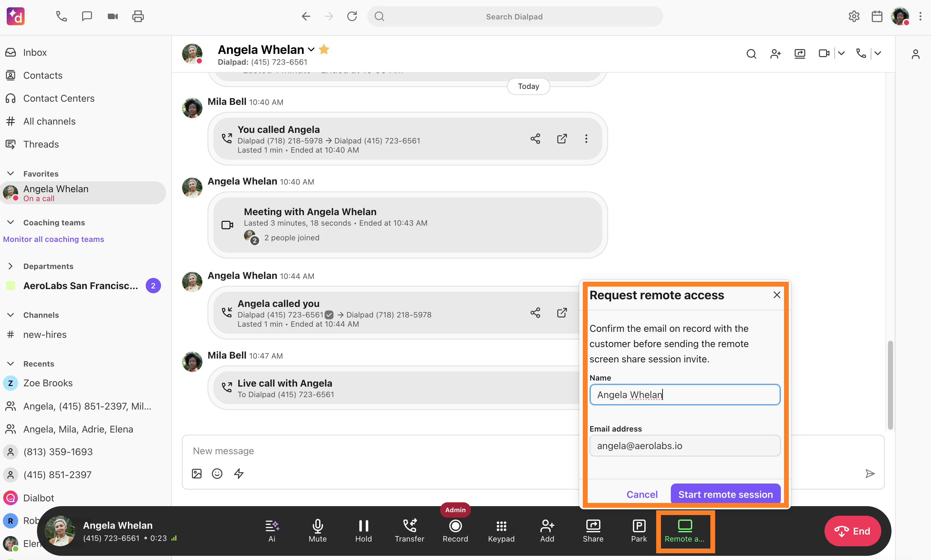
Task: Click the fax printer icon in top bar
Action: click(x=138, y=16)
